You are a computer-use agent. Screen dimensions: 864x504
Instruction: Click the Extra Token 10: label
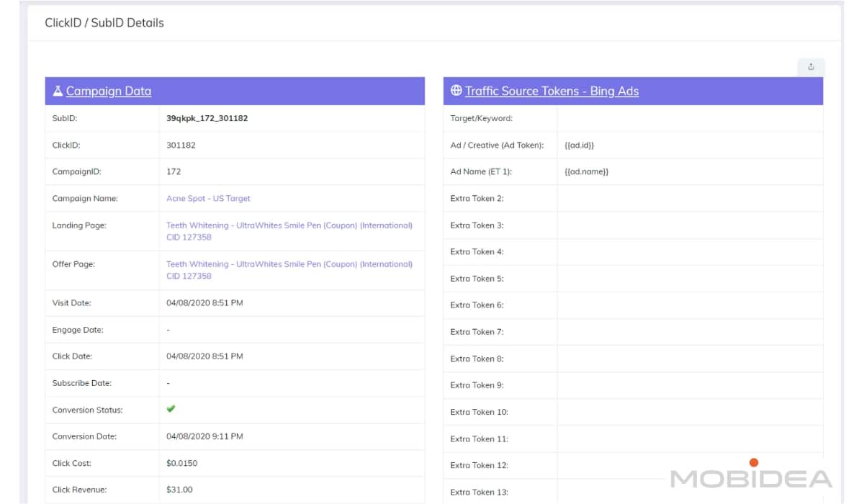pos(480,412)
